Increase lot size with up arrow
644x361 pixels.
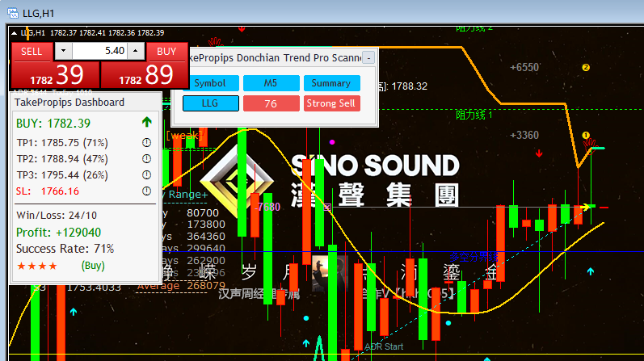click(136, 51)
